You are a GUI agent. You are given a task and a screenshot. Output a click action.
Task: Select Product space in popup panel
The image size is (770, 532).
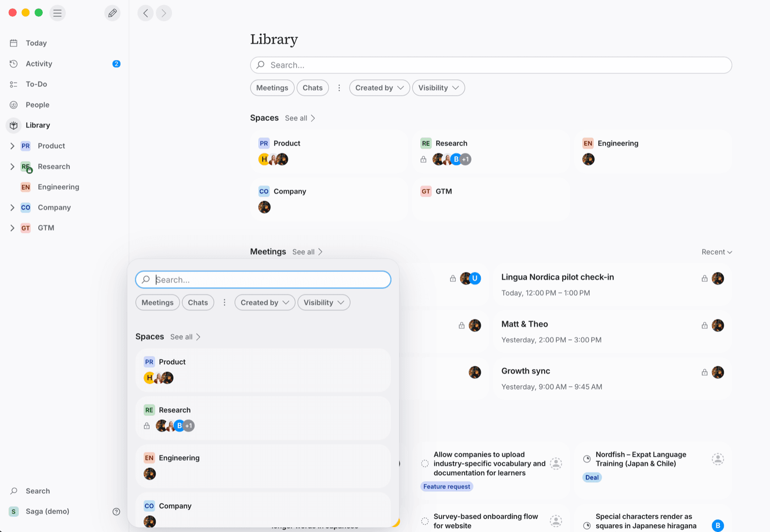pos(263,370)
